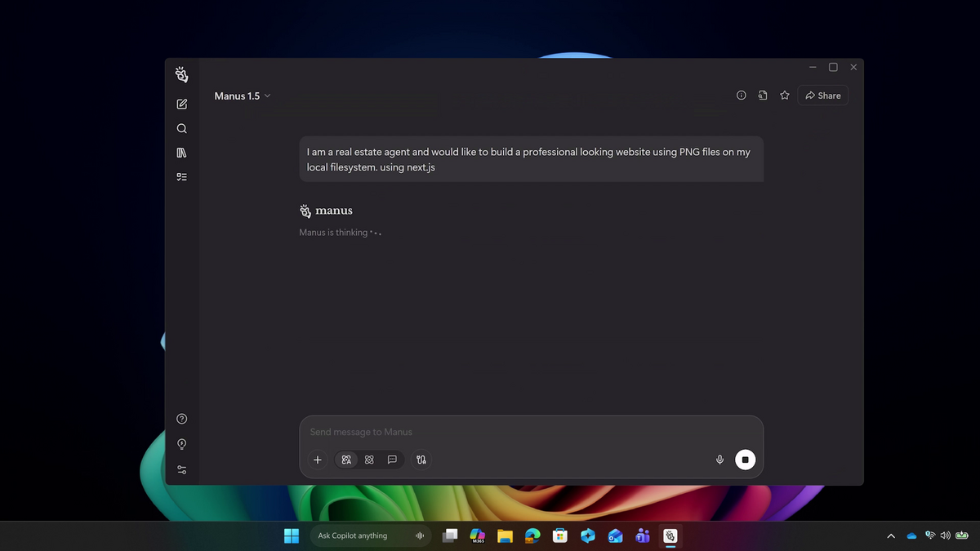This screenshot has width=980, height=551.
Task: Open Outlook from the taskbar
Action: point(615,535)
